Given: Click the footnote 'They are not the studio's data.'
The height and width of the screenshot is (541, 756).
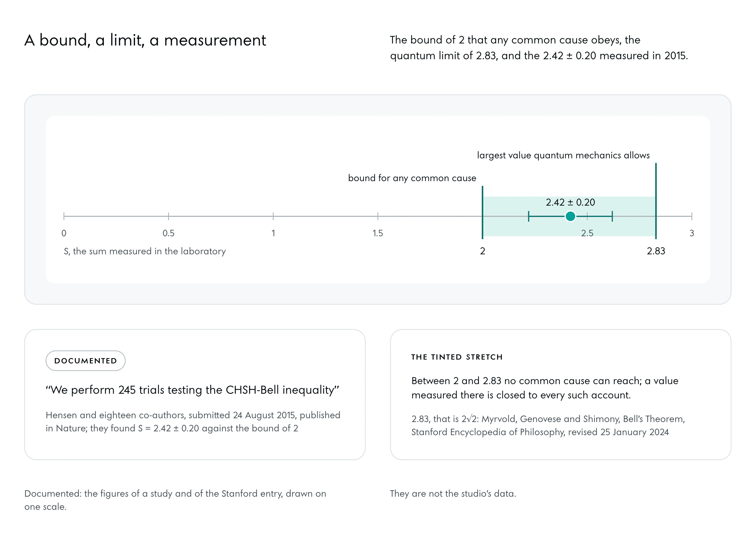Looking at the screenshot, I should pyautogui.click(x=453, y=493).
